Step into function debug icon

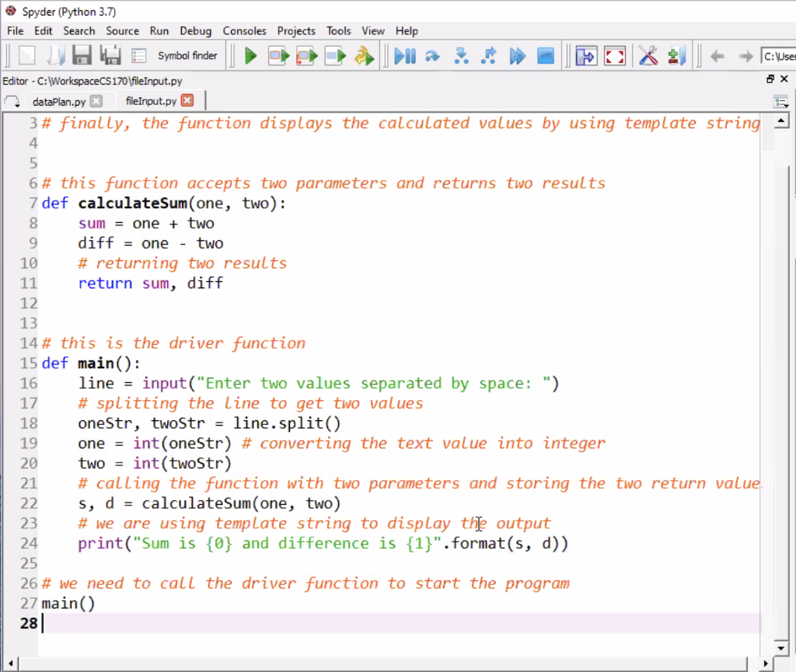(461, 56)
